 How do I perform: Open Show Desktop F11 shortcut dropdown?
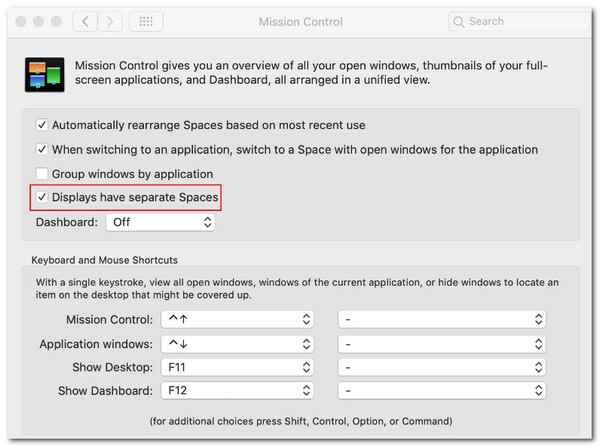click(x=237, y=367)
